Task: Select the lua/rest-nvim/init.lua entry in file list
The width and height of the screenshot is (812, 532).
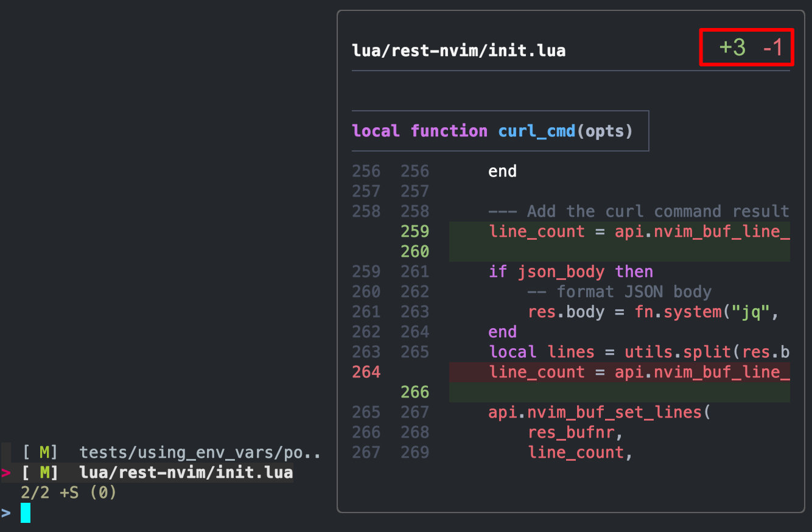Action: point(186,472)
